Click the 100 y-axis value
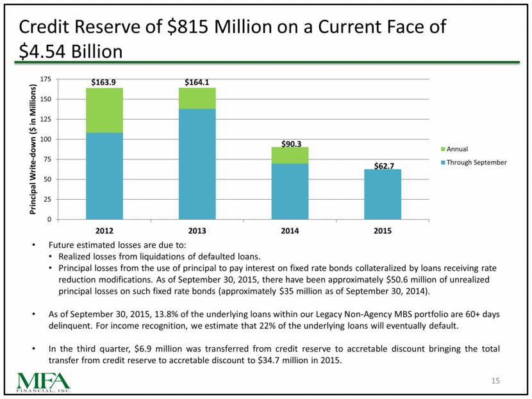Image resolution: width=532 pixels, height=399 pixels. tap(46, 140)
